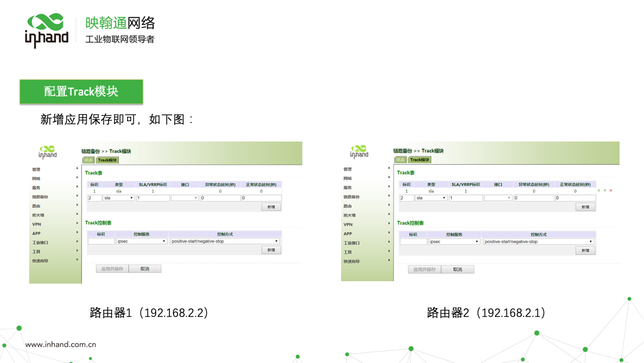Open the 类型 'sla' dropdown in Router 1 panel
This screenshot has height=363, width=644.
tap(119, 198)
